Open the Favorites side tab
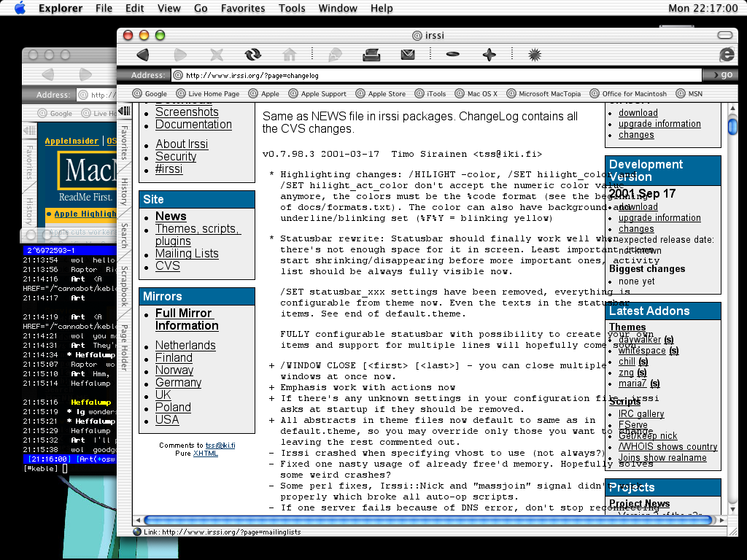 (x=124, y=143)
